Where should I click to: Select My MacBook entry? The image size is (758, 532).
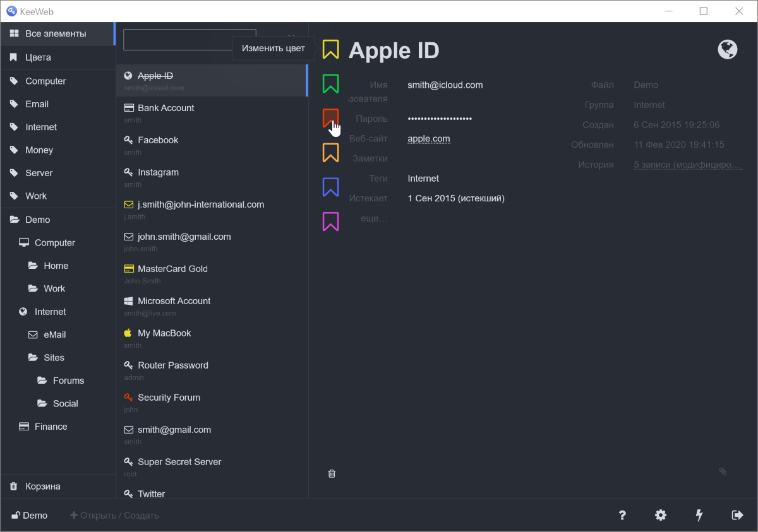212,338
